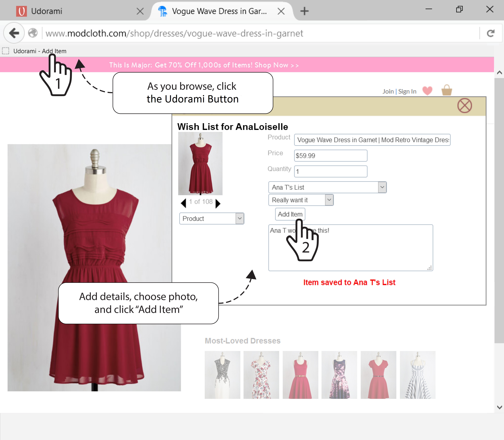
Task: Click the Quantity field showing 1
Action: coord(331,171)
